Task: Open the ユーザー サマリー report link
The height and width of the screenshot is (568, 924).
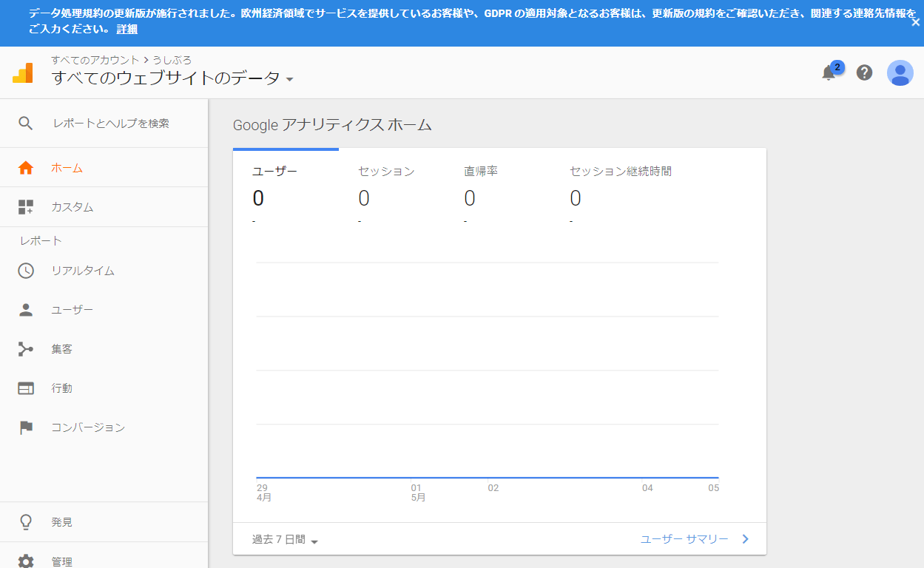Action: coord(684,539)
